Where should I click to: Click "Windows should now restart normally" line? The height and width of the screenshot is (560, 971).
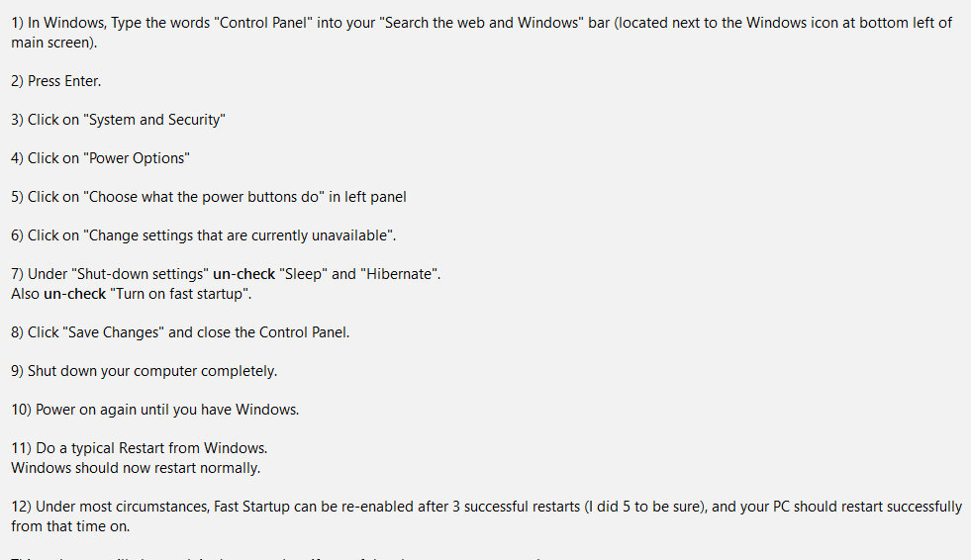(136, 468)
